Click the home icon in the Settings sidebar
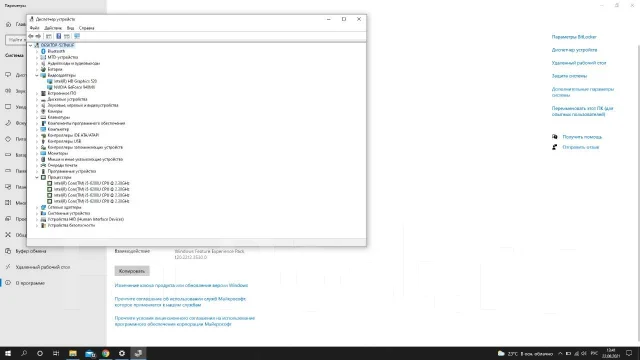The height and width of the screenshot is (360, 640). (8, 24)
